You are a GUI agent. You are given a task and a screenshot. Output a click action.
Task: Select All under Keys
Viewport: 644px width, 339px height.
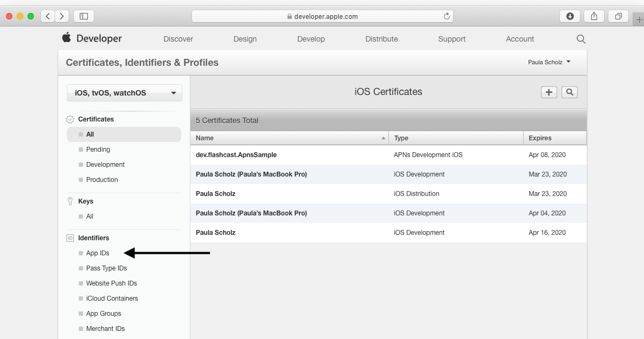click(90, 216)
